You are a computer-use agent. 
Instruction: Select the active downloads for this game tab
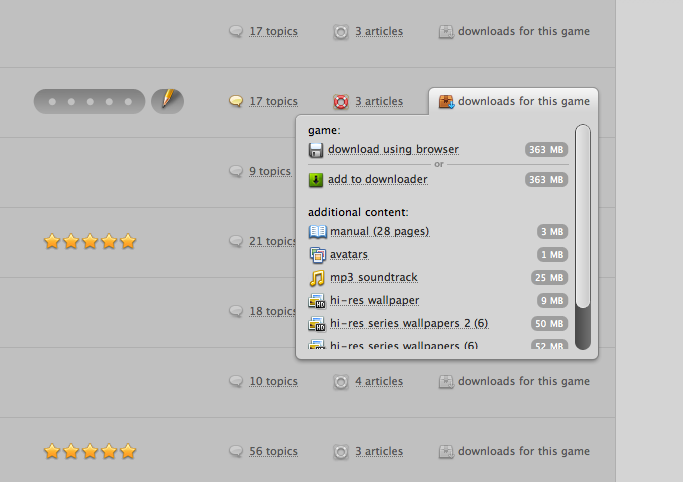coord(514,101)
